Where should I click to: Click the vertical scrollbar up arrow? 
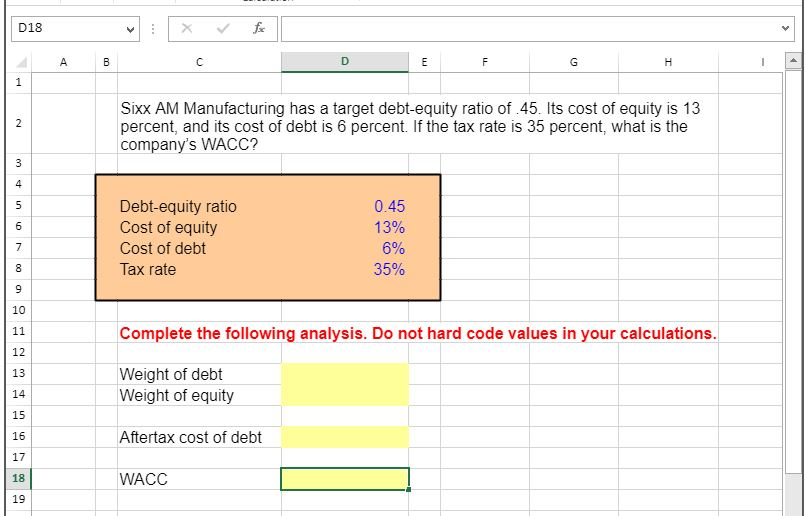coord(794,61)
